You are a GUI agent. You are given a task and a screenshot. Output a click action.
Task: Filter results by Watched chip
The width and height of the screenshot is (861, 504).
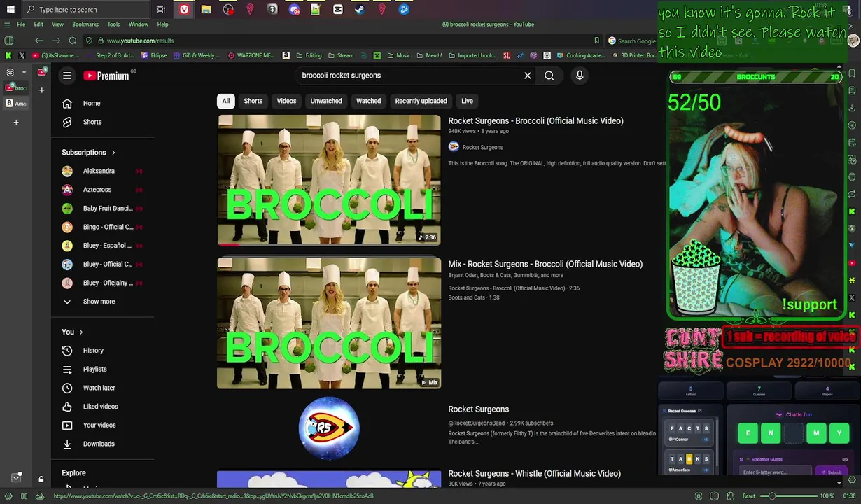coord(369,101)
